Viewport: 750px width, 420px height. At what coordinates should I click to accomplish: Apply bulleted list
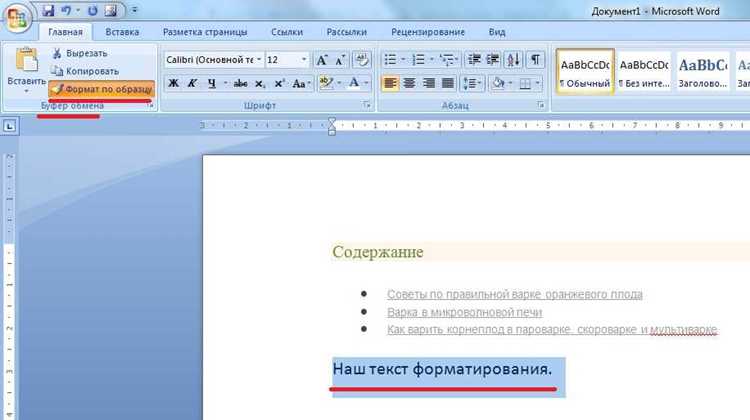(x=390, y=60)
